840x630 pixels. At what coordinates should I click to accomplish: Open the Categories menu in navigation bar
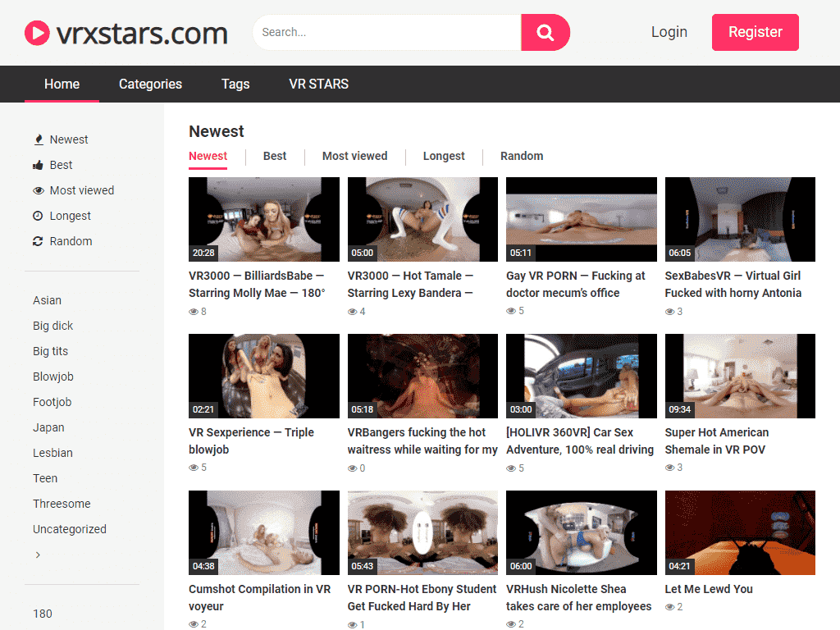pyautogui.click(x=150, y=84)
